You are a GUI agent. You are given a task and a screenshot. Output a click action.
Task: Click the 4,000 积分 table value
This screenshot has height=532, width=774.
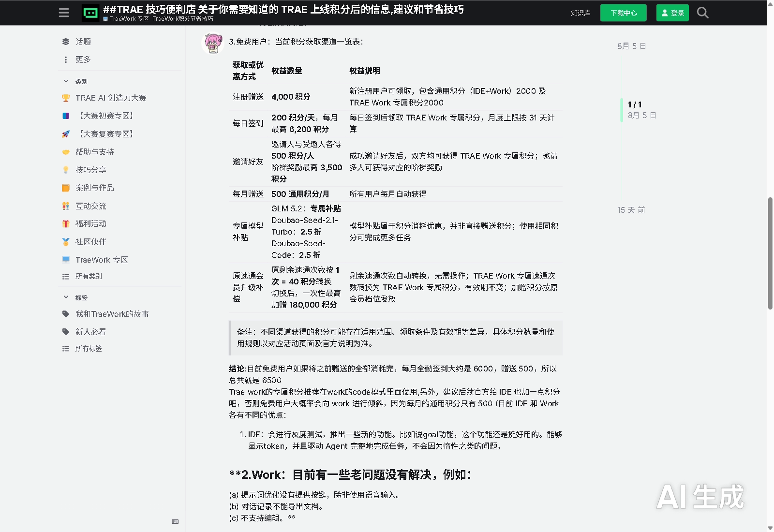click(x=291, y=97)
